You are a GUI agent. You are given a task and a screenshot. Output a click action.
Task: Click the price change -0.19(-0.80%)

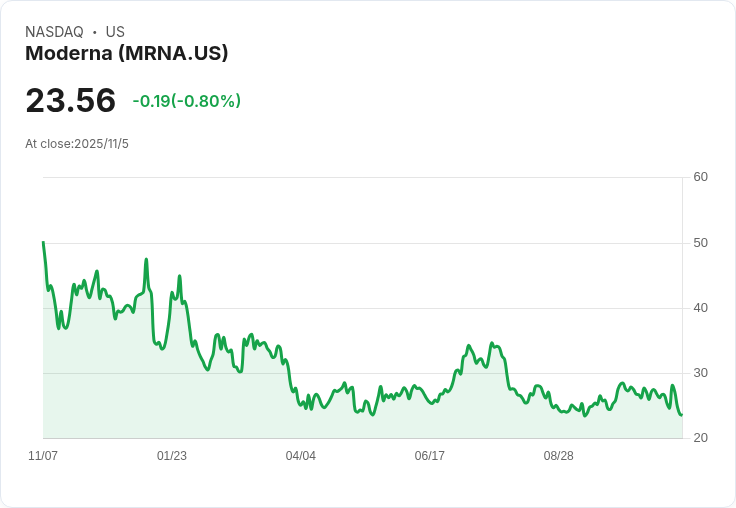[187, 101]
